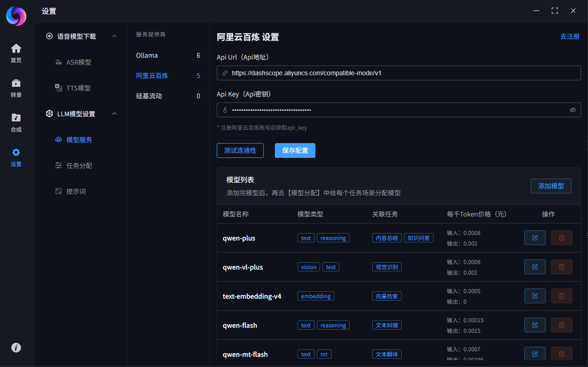Click 模型名称 column header

[236, 214]
